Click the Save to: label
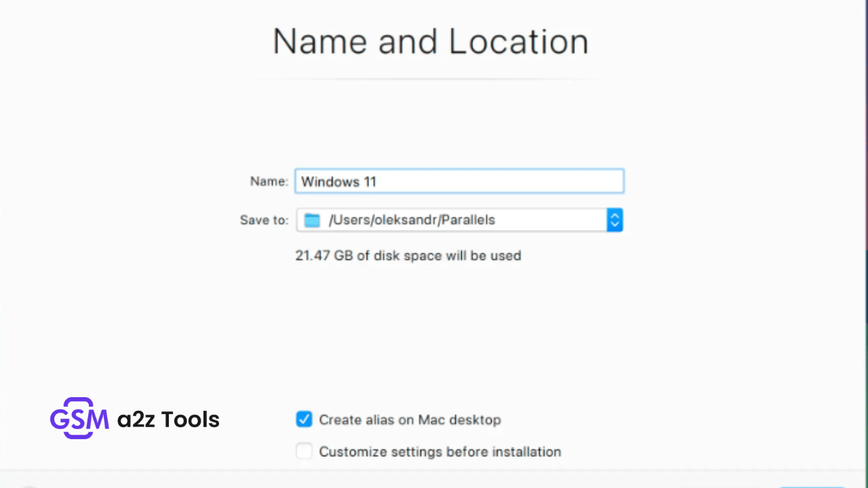Screen dimensions: 868x488 pyautogui.click(x=264, y=220)
